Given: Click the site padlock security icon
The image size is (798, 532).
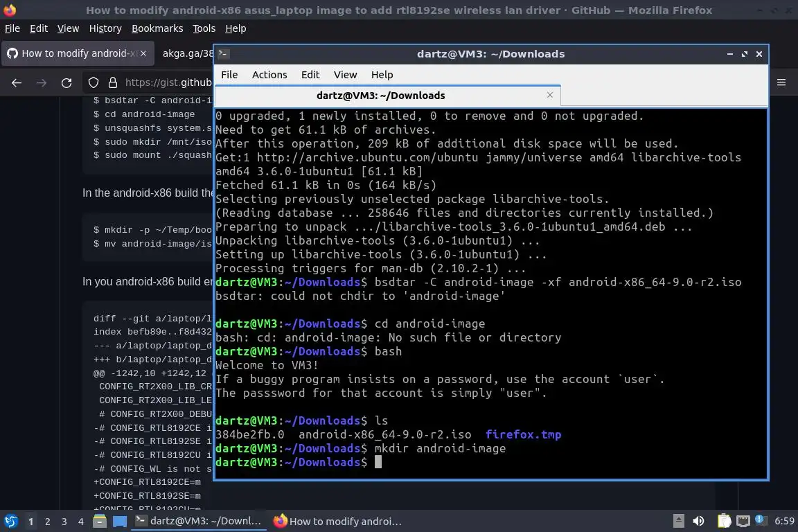Looking at the screenshot, I should 113,82.
